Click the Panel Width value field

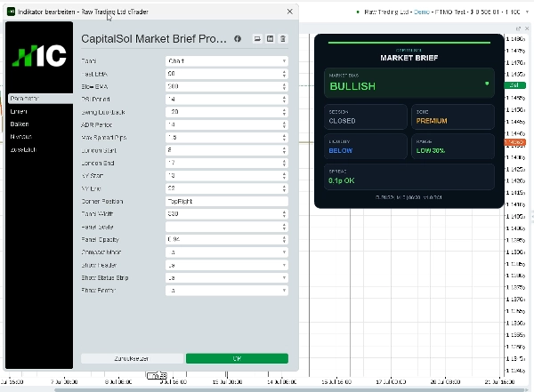click(x=227, y=213)
